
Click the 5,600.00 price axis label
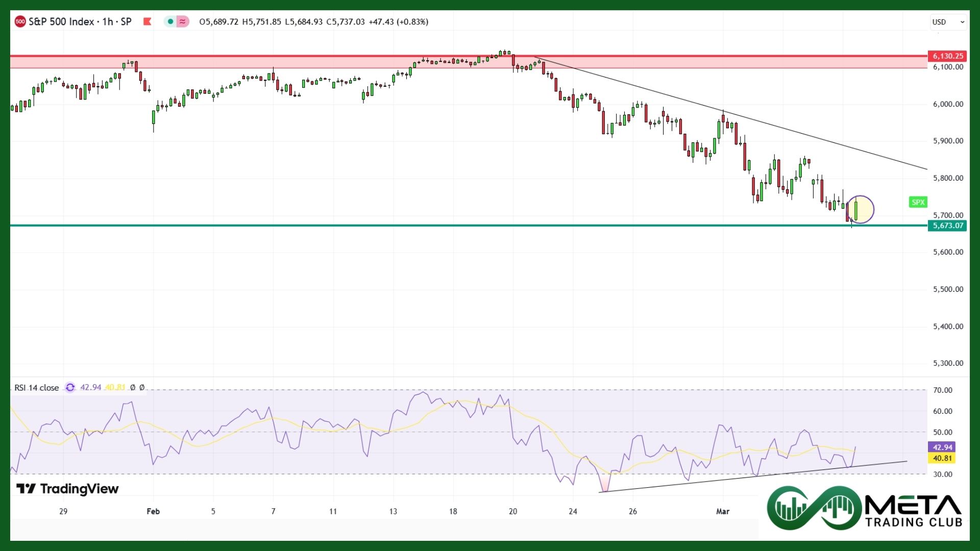tap(948, 252)
